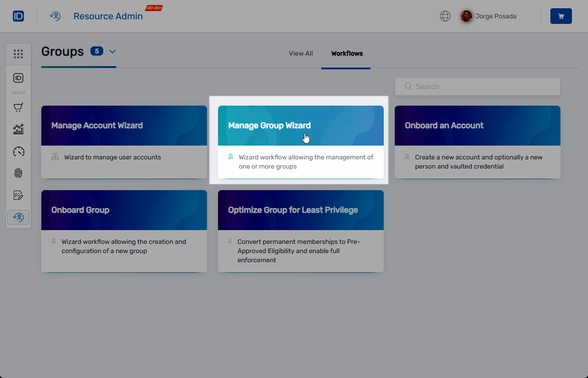
Task: Click inside the Search field
Action: [477, 86]
